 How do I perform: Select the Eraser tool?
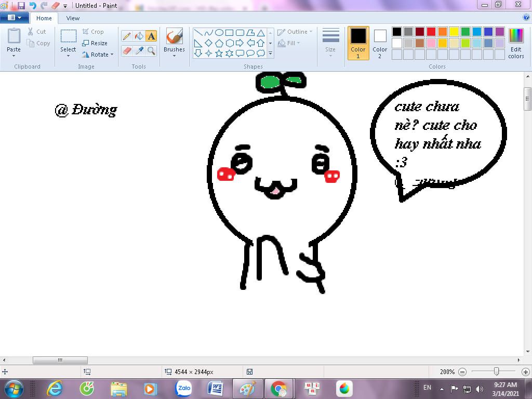(127, 51)
